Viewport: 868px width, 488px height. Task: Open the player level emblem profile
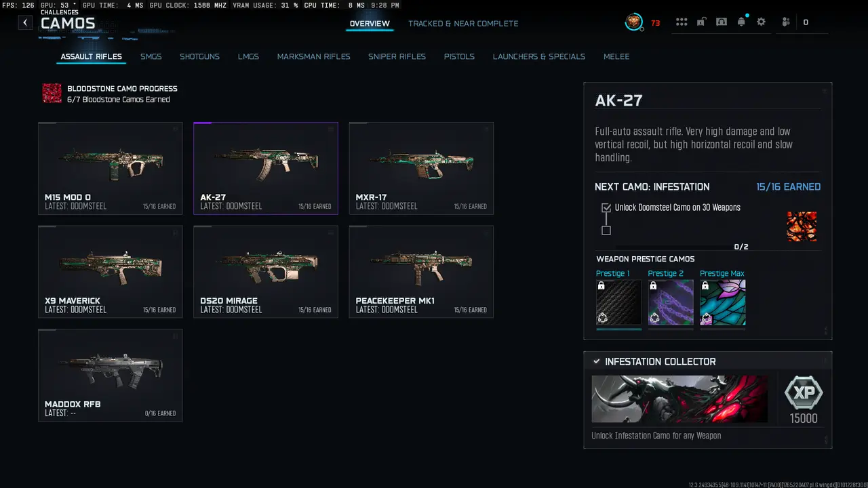(634, 22)
